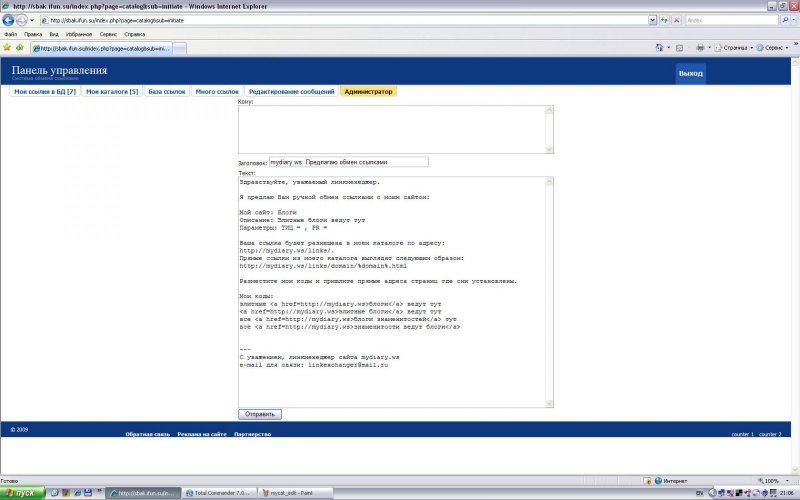Screen dimensions: 800x500
Task: Click the Refresh page icon
Action: coord(665,20)
